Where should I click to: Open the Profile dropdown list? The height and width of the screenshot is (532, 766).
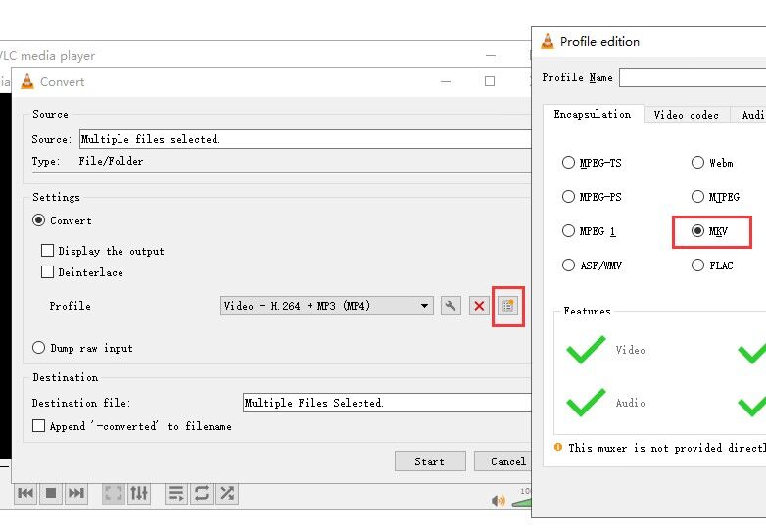point(327,307)
